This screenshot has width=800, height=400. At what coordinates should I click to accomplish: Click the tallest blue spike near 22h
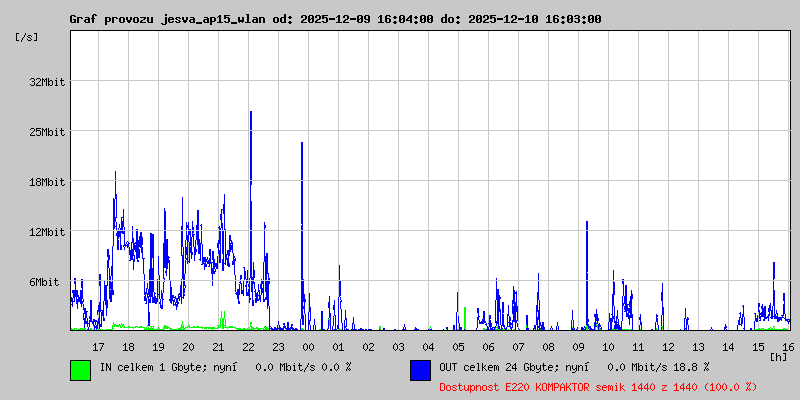(x=251, y=204)
